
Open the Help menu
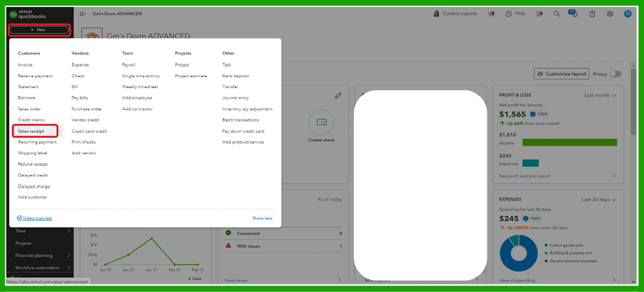(x=515, y=14)
